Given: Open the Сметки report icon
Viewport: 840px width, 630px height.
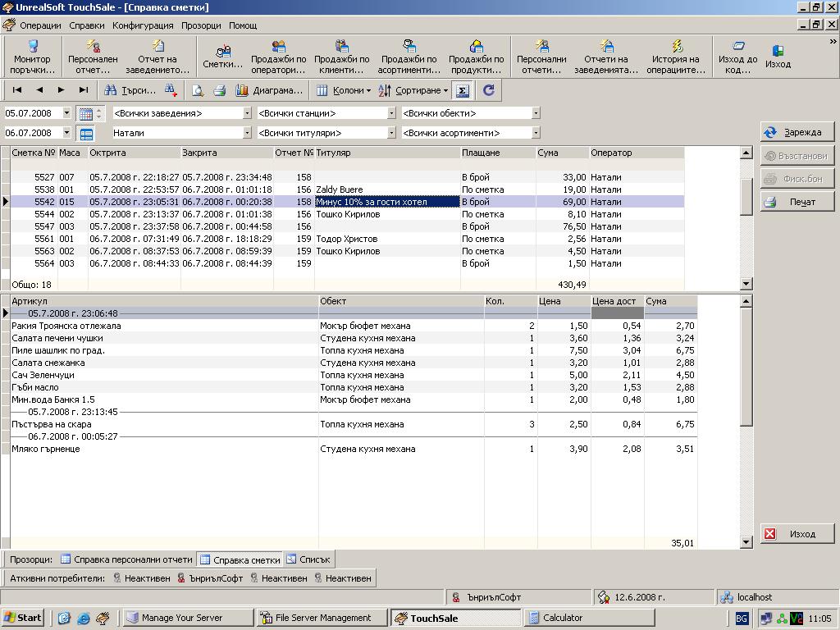Looking at the screenshot, I should tap(222, 56).
